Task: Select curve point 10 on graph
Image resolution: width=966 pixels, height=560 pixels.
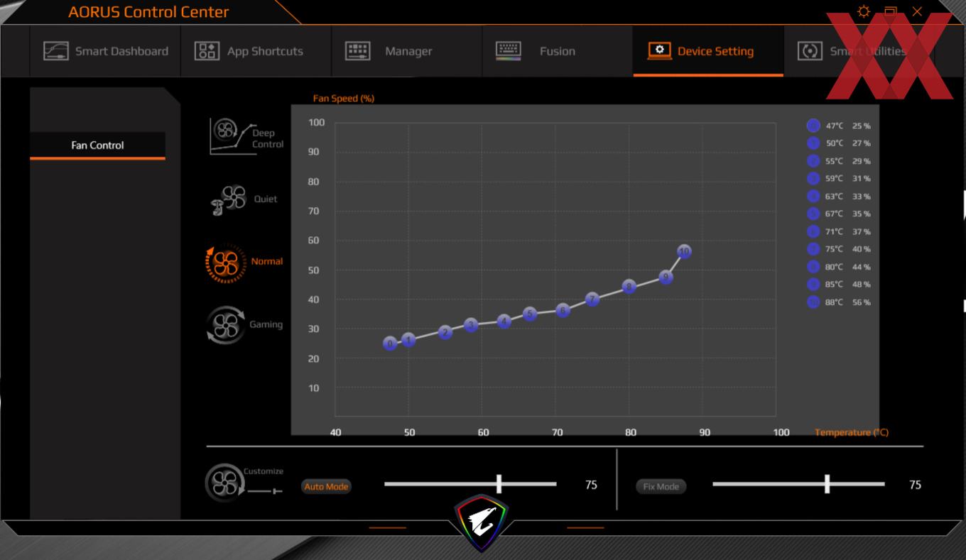Action: 684,251
